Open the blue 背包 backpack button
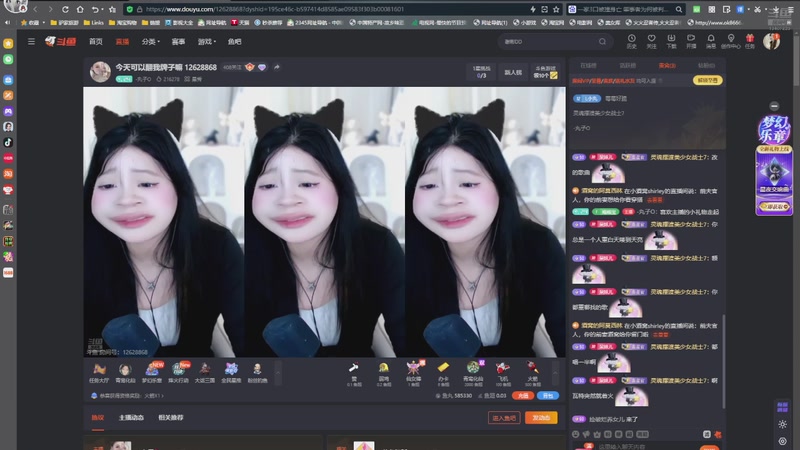The width and height of the screenshot is (800, 450). 547,395
